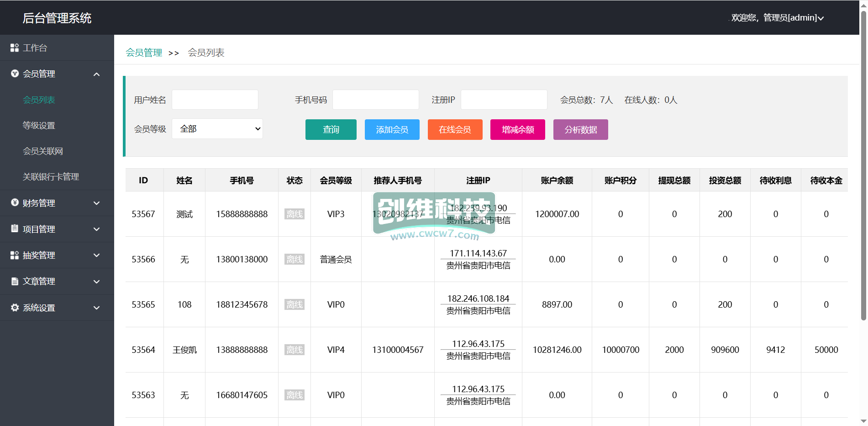Viewport: 868px width, 426px height.
Task: Click the 用户姓名 input field
Action: 215,100
